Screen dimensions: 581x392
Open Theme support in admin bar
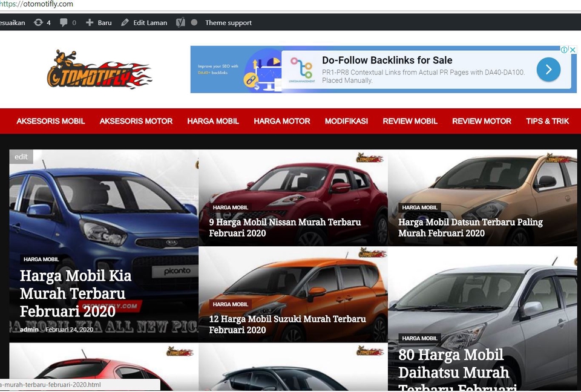(x=228, y=22)
